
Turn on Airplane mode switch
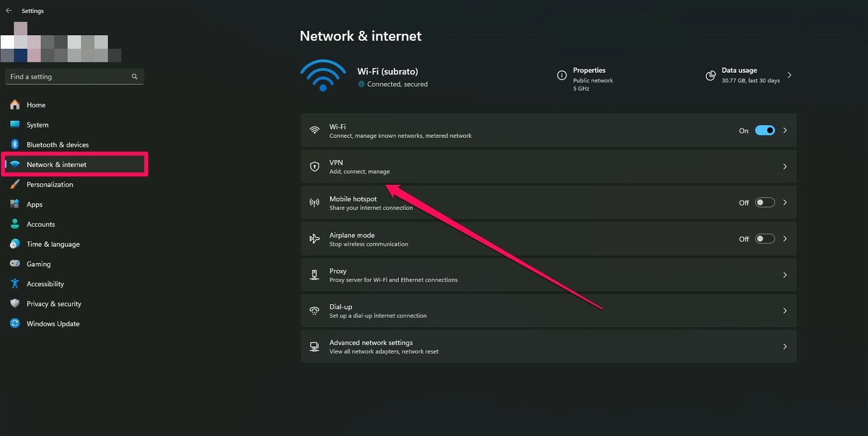pyautogui.click(x=765, y=239)
